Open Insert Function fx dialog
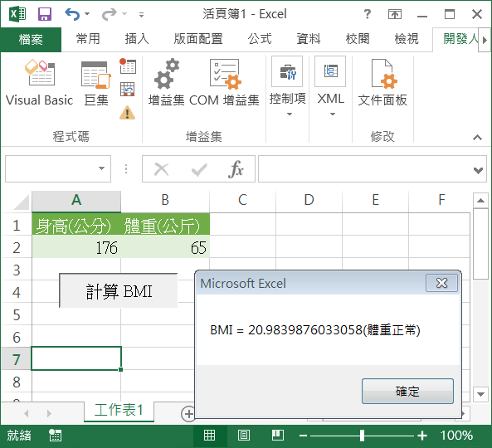The width and height of the screenshot is (492, 448). point(236,169)
